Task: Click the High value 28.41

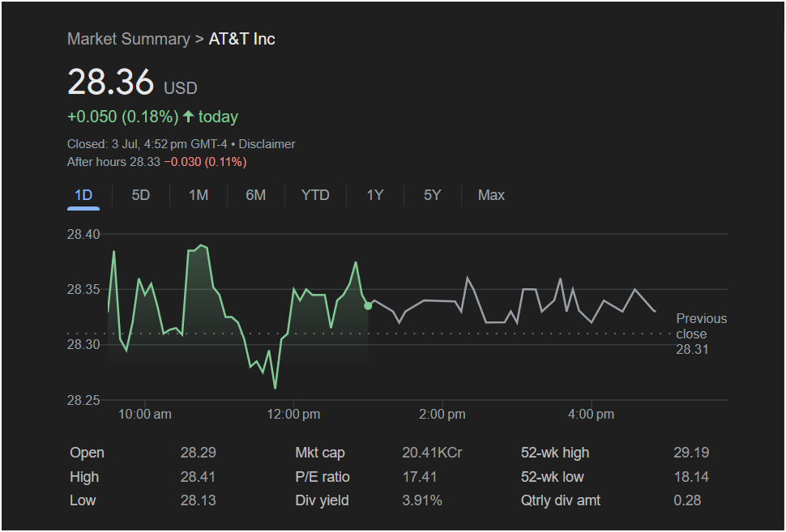Action: (x=198, y=477)
